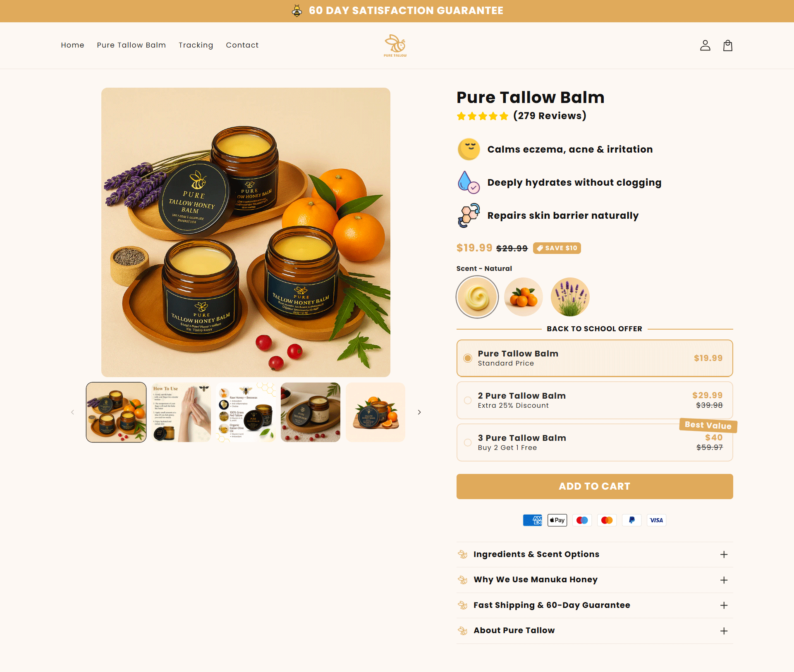Show previous gallery thumbnails with left arrow
The height and width of the screenshot is (672, 794).
pos(73,412)
